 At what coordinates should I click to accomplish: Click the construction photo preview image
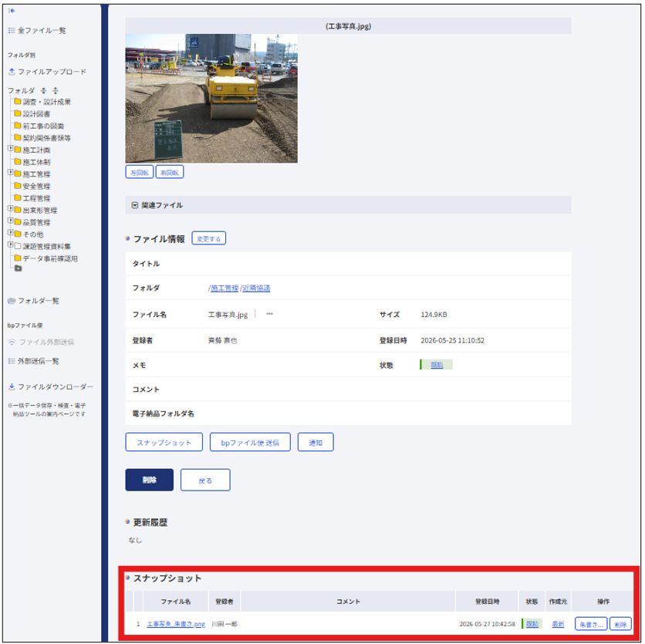click(x=211, y=98)
